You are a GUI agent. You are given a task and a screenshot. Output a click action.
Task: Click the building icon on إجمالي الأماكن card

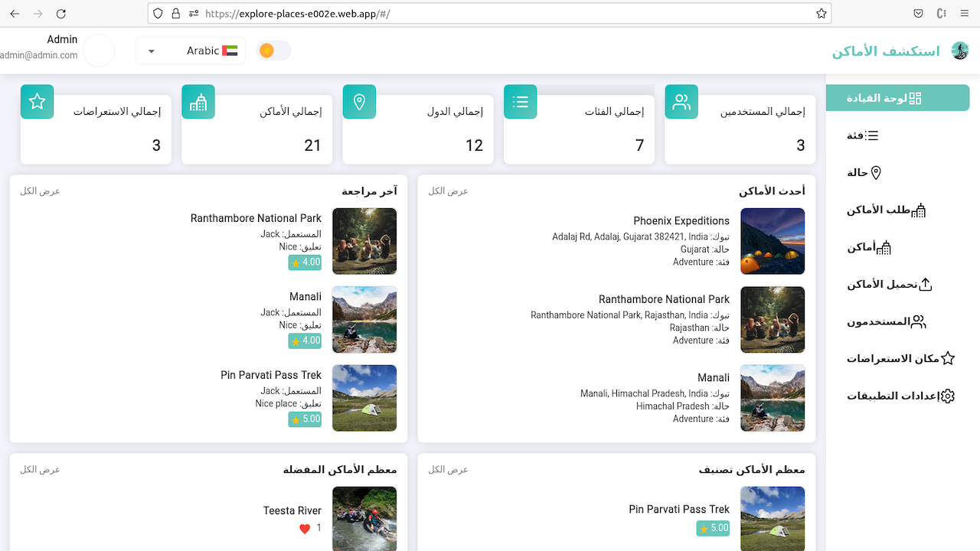[x=198, y=101]
